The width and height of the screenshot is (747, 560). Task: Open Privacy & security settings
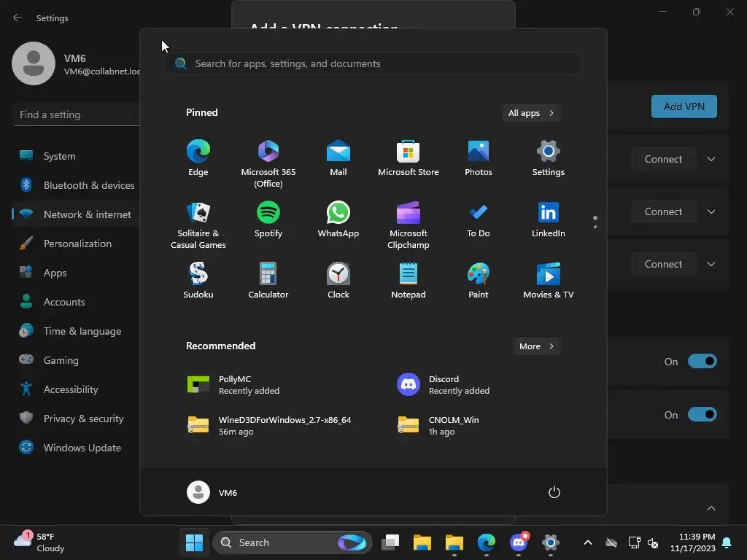[76, 419]
